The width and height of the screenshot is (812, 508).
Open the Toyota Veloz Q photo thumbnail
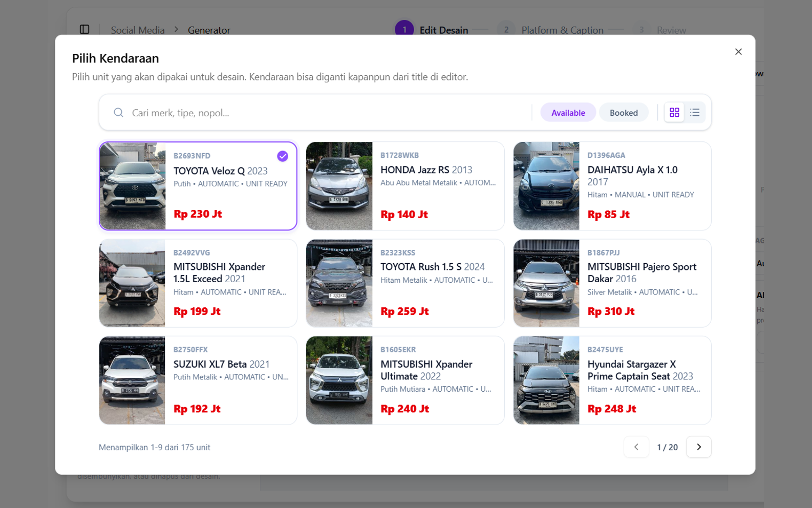133,186
